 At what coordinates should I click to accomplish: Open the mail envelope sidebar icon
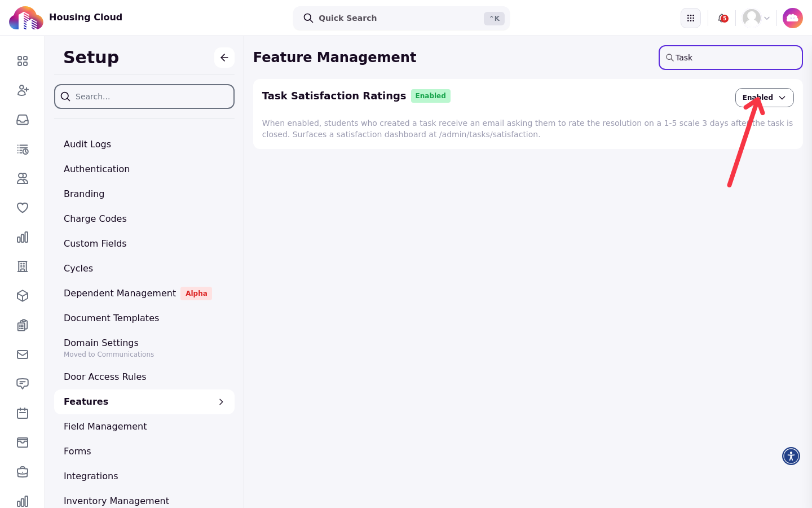[23, 354]
